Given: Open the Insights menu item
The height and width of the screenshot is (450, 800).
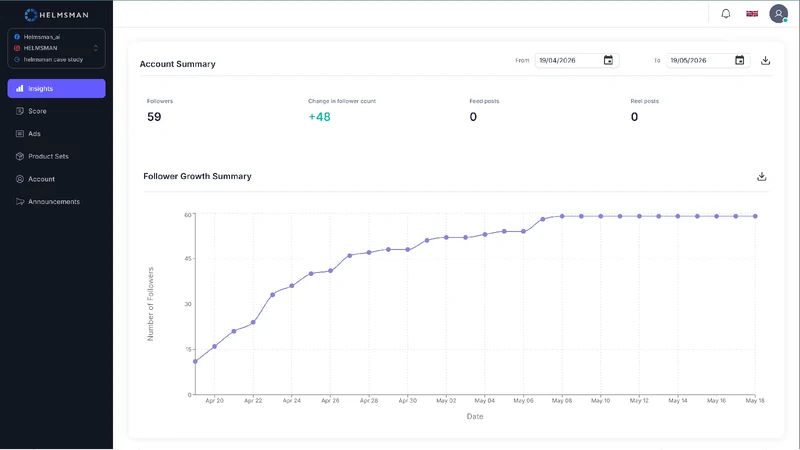Looking at the screenshot, I should (56, 88).
